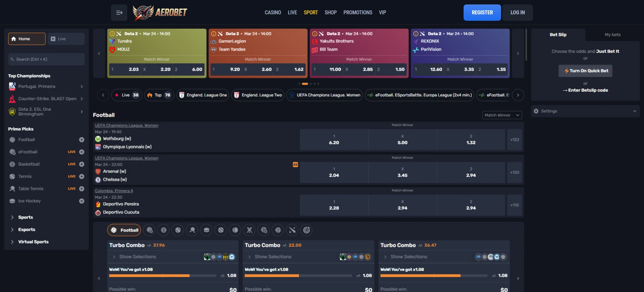644x292 pixels.
Task: Click the Aerobet logo
Action: [x=160, y=13]
